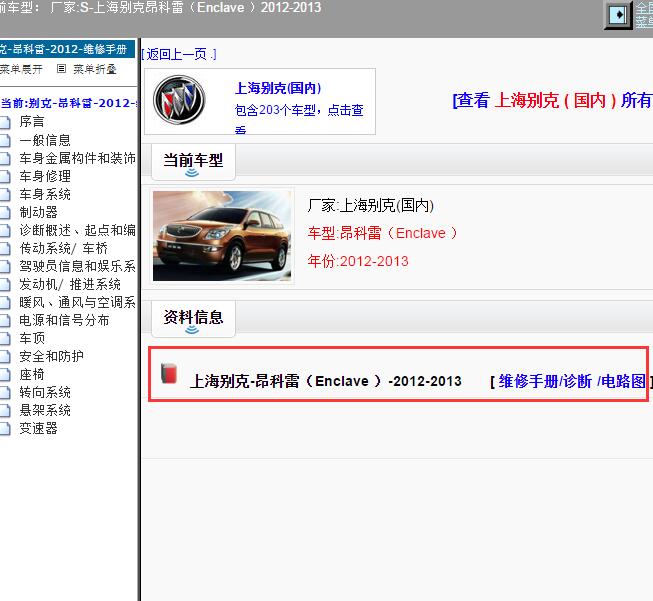Click the document icon beside 车身修理
Image resolution: width=653 pixels, height=601 pixels.
5,176
